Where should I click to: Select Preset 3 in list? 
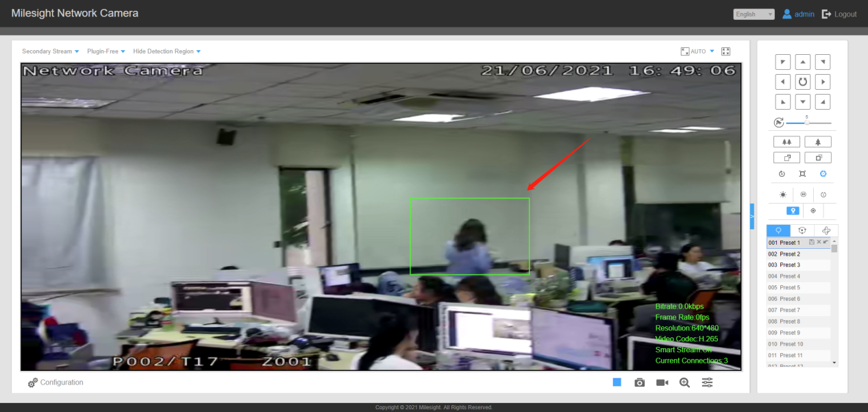798,265
